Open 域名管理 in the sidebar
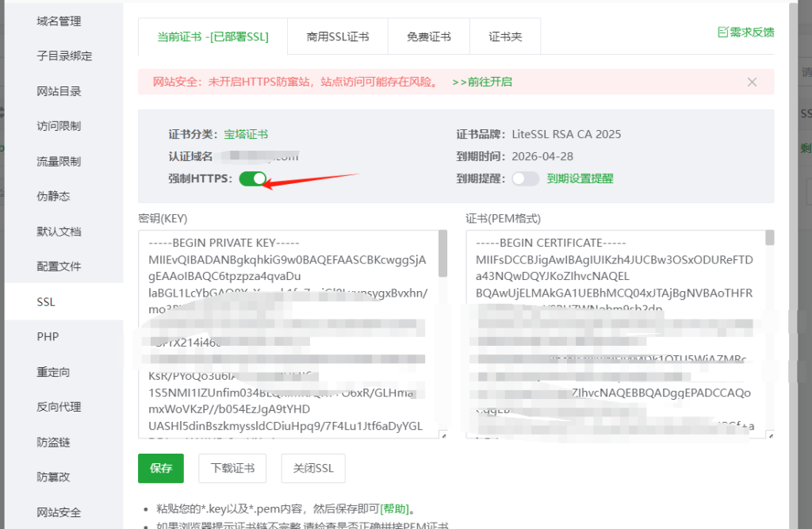The height and width of the screenshot is (529, 812). point(58,21)
